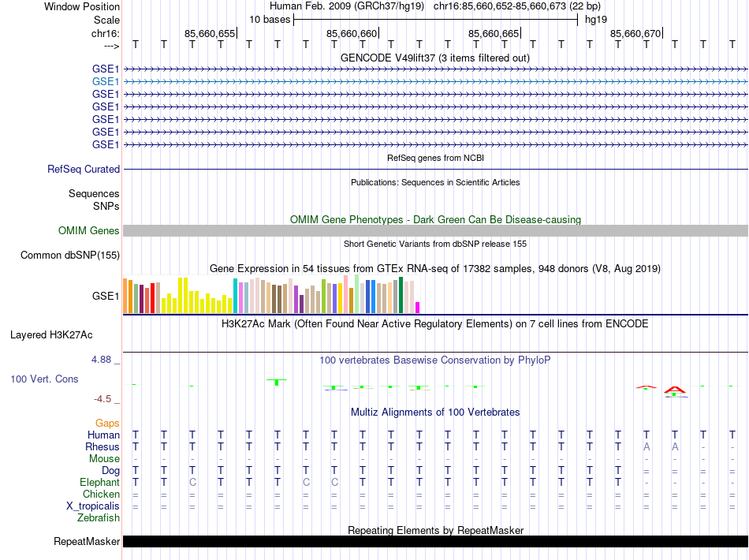Image resolution: width=749 pixels, height=560 pixels.
Task: Click the magenta bar in GTEx expression chart
Action: tap(418, 308)
